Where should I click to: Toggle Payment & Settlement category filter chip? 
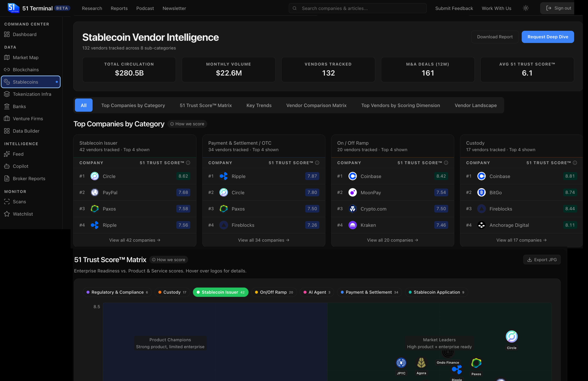click(x=369, y=292)
